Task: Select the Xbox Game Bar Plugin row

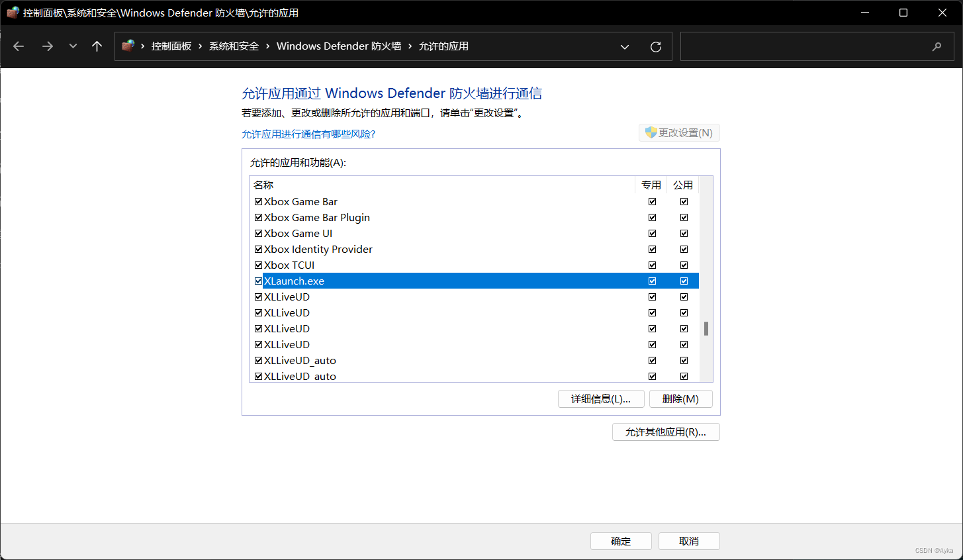Action: tap(474, 217)
